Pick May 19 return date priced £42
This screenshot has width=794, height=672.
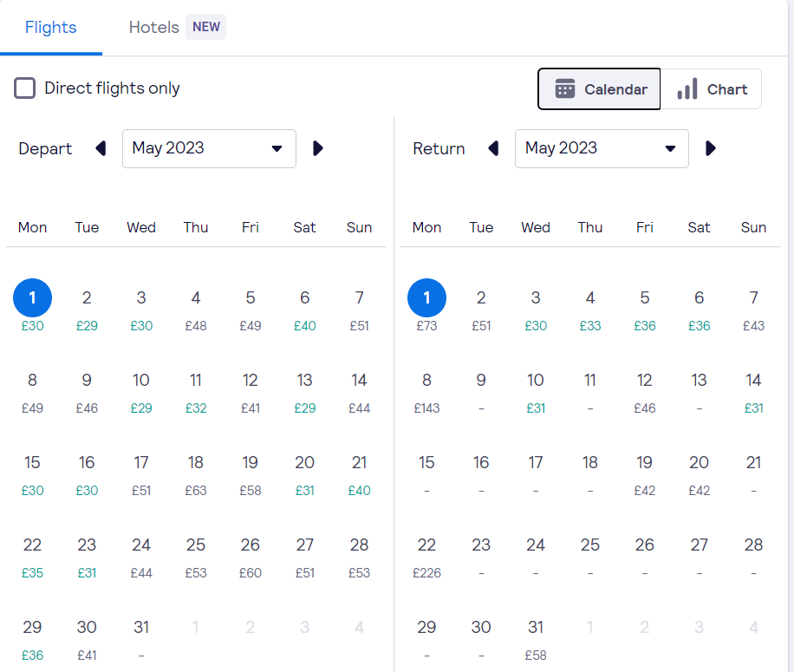coord(644,474)
